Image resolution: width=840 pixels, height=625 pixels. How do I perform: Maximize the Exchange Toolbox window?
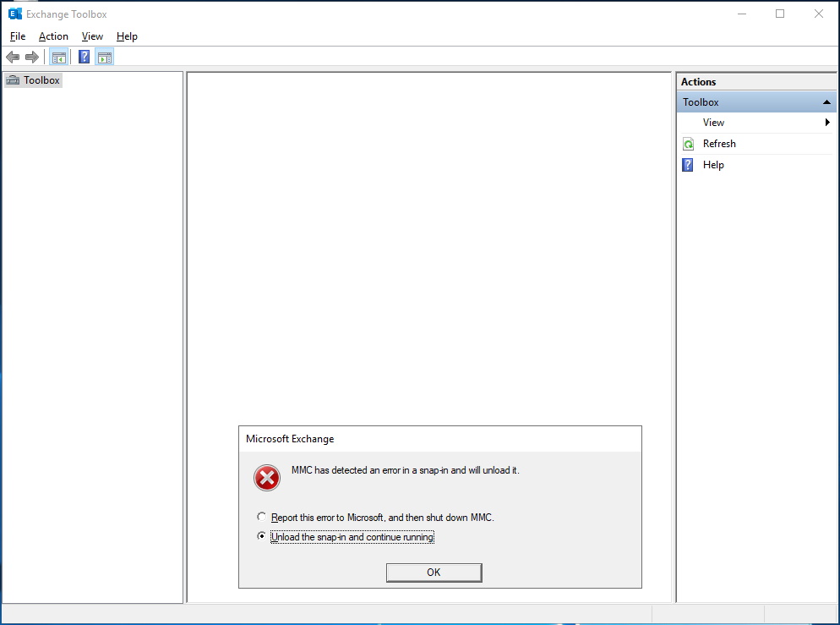point(780,14)
